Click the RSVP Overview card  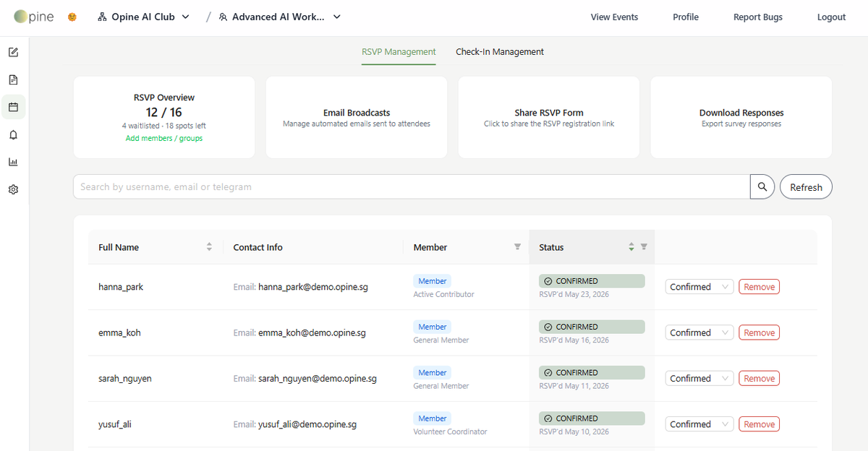tap(164, 117)
